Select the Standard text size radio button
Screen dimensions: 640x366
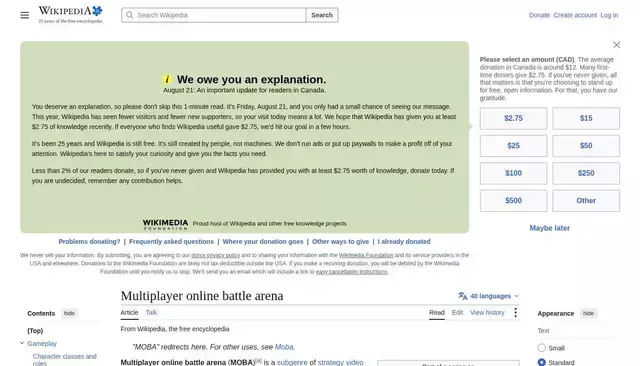(x=541, y=362)
